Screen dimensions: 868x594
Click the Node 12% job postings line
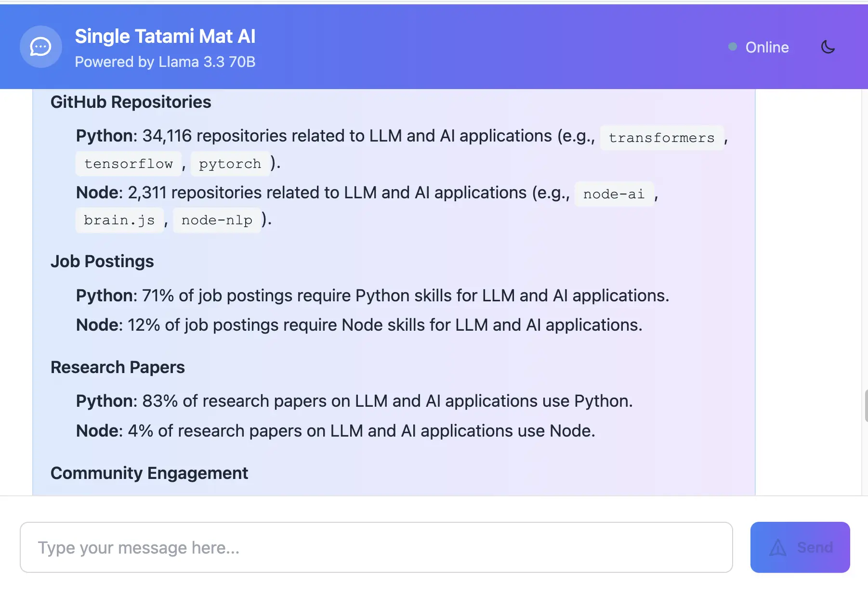pyautogui.click(x=359, y=325)
